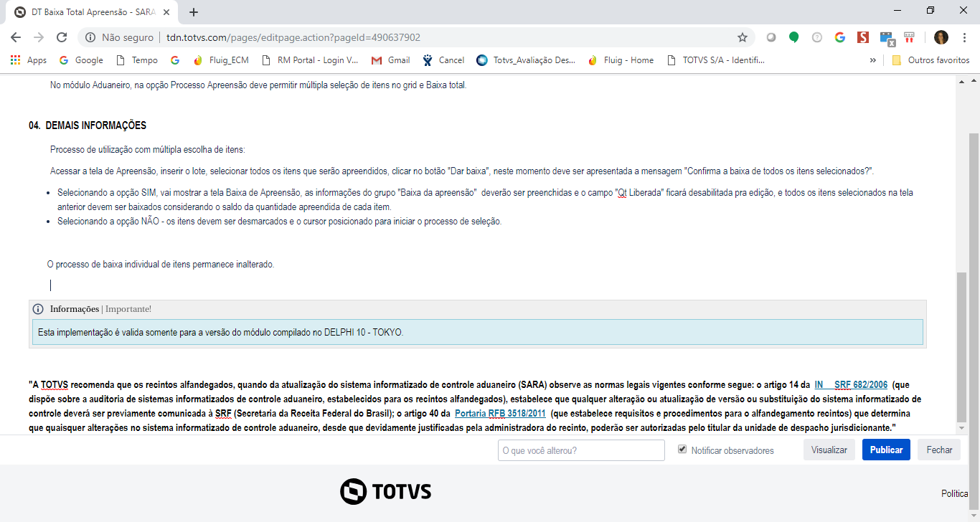
Task: Open the Outros favoritos folder
Action: coord(930,60)
